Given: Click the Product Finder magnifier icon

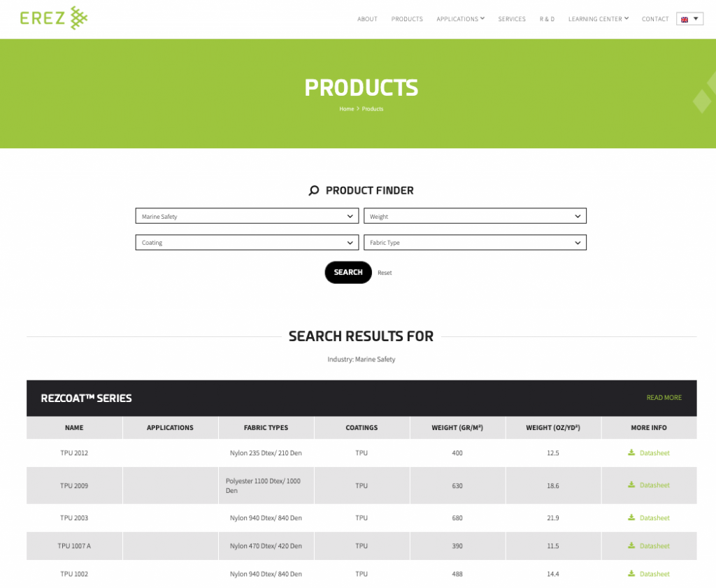Looking at the screenshot, I should [314, 190].
